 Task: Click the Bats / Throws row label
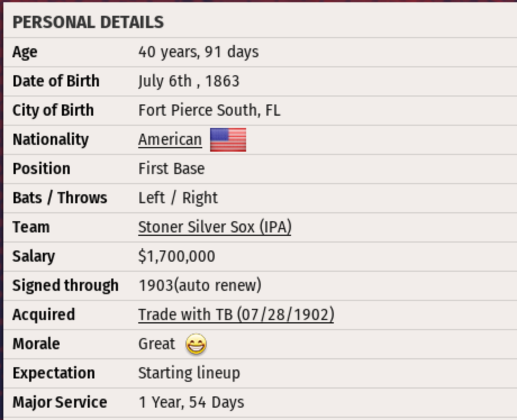(60, 198)
